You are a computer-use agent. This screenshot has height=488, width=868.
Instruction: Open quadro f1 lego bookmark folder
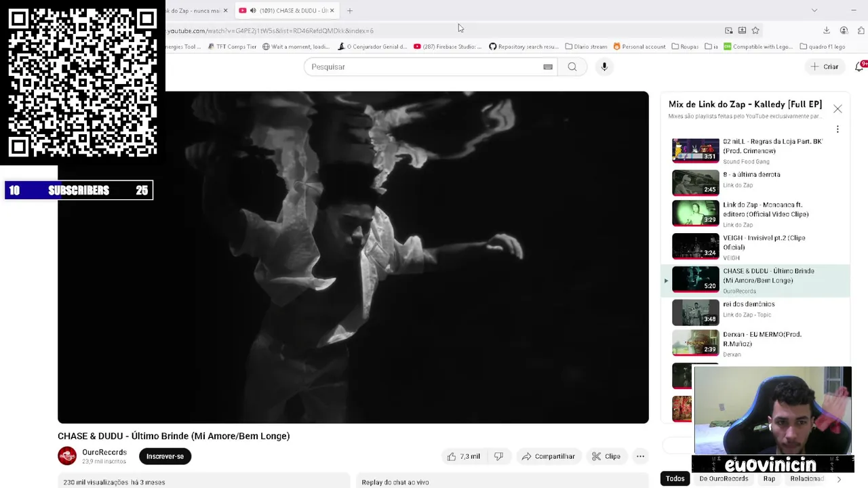click(823, 47)
